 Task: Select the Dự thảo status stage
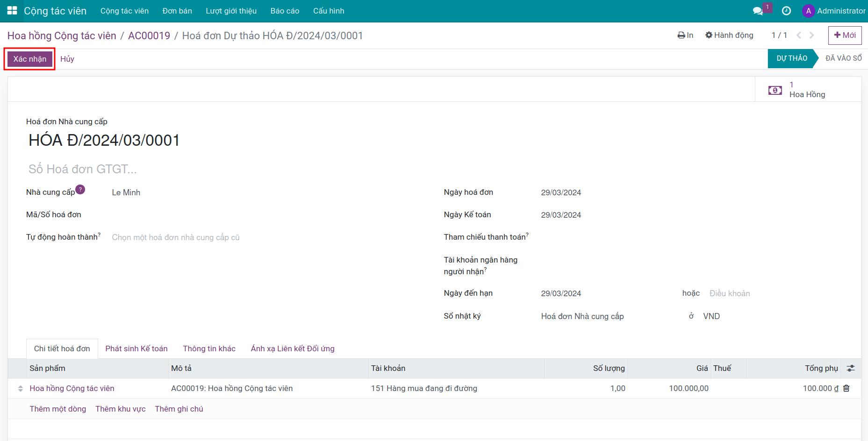click(792, 58)
